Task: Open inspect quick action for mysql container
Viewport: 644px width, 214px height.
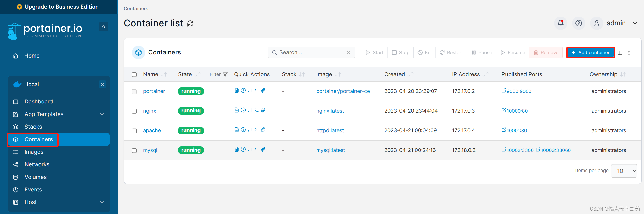Action: (243, 150)
